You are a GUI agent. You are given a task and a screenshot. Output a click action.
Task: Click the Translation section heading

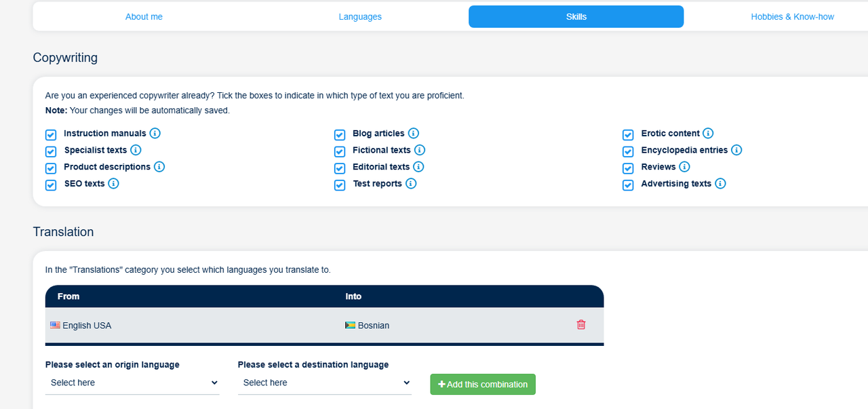coord(63,232)
